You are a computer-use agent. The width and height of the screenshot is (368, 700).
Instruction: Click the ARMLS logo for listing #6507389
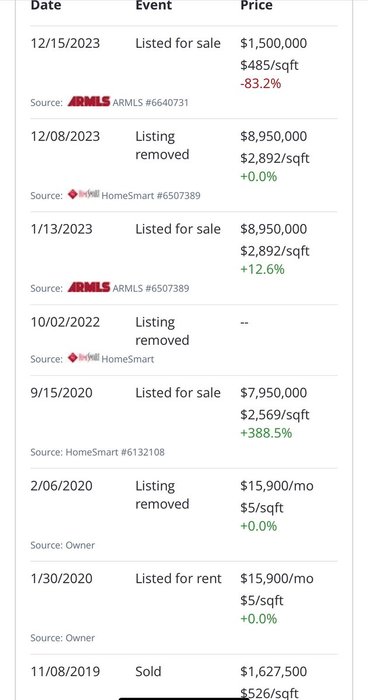[89, 288]
